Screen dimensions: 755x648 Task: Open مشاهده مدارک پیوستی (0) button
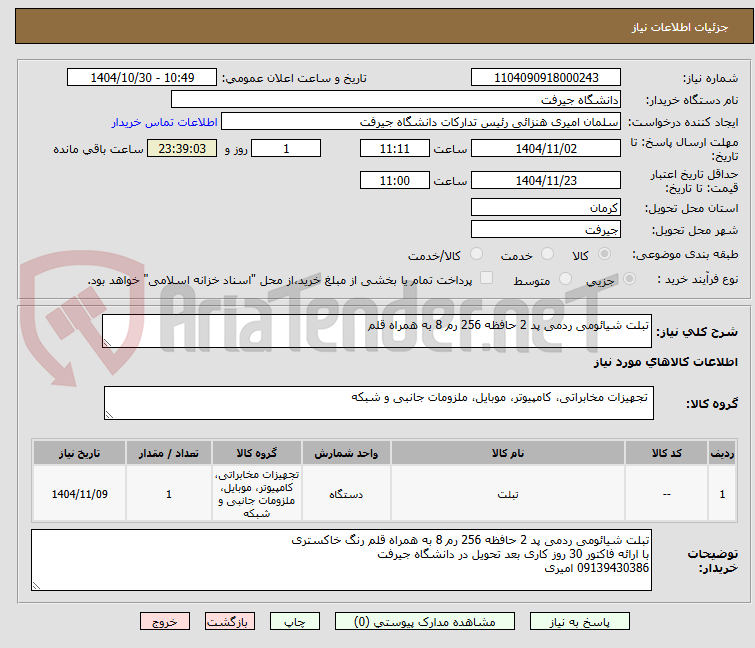click(424, 622)
